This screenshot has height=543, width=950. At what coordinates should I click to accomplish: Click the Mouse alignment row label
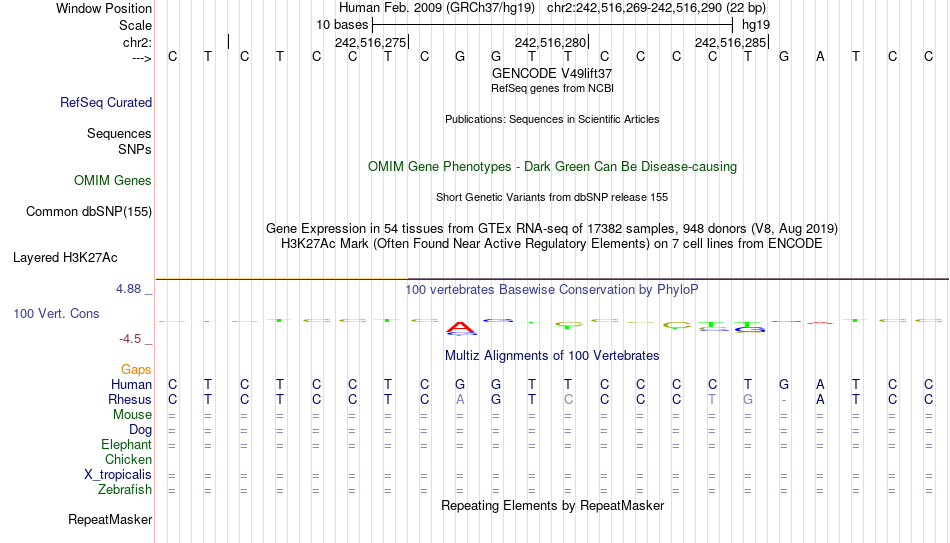click(x=132, y=415)
